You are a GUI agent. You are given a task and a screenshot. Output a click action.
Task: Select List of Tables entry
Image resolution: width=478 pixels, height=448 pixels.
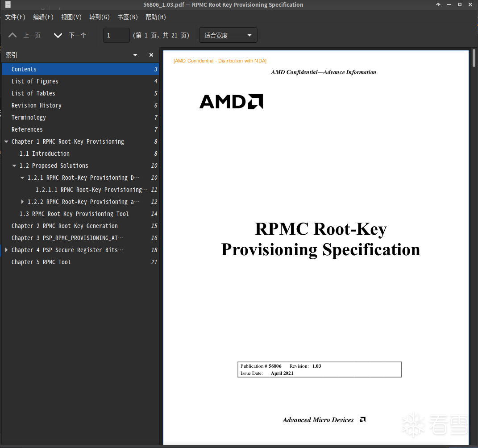tap(80, 93)
